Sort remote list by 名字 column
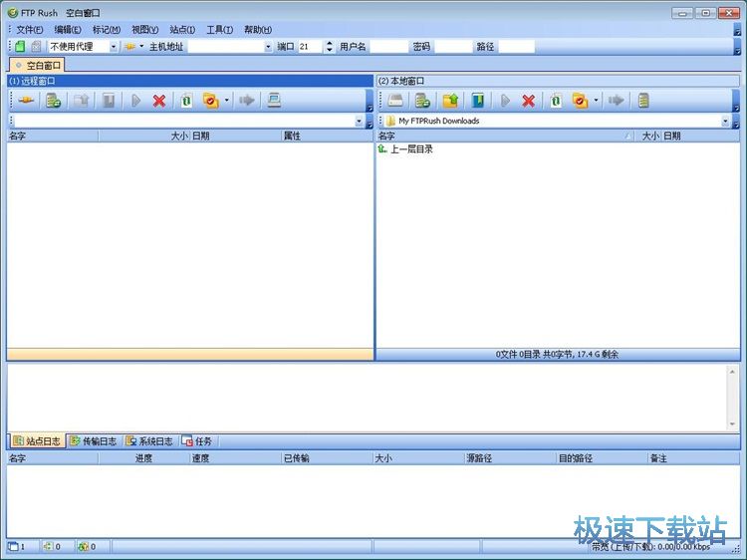 point(53,137)
